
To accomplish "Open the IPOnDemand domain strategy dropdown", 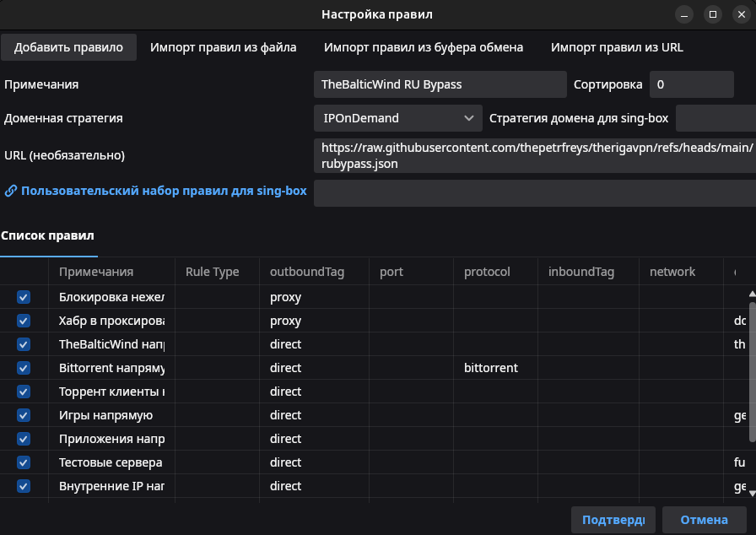I will [x=397, y=118].
